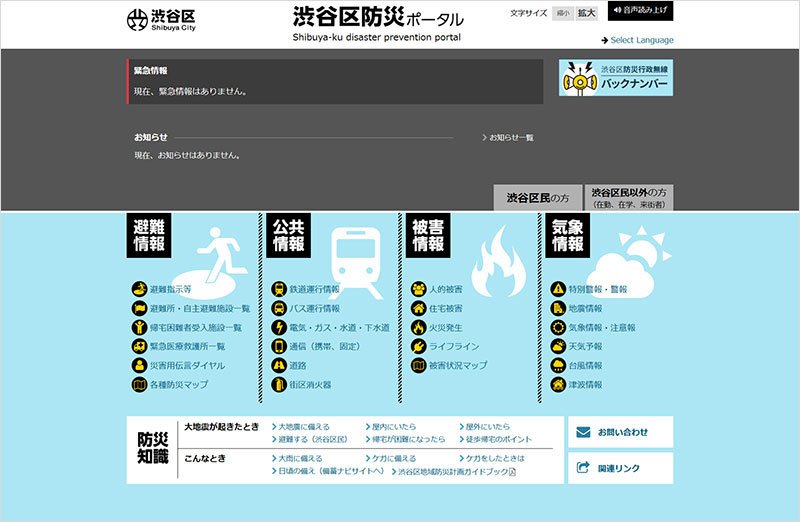The image size is (800, 522).
Task: Click the 地震情報 earthquake icon
Action: (558, 308)
